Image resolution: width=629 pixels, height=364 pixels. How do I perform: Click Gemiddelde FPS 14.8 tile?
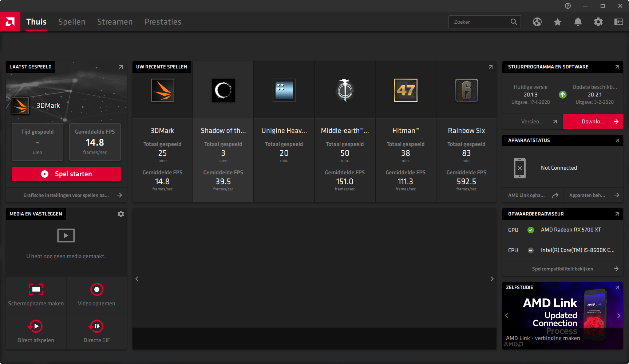pyautogui.click(x=95, y=142)
